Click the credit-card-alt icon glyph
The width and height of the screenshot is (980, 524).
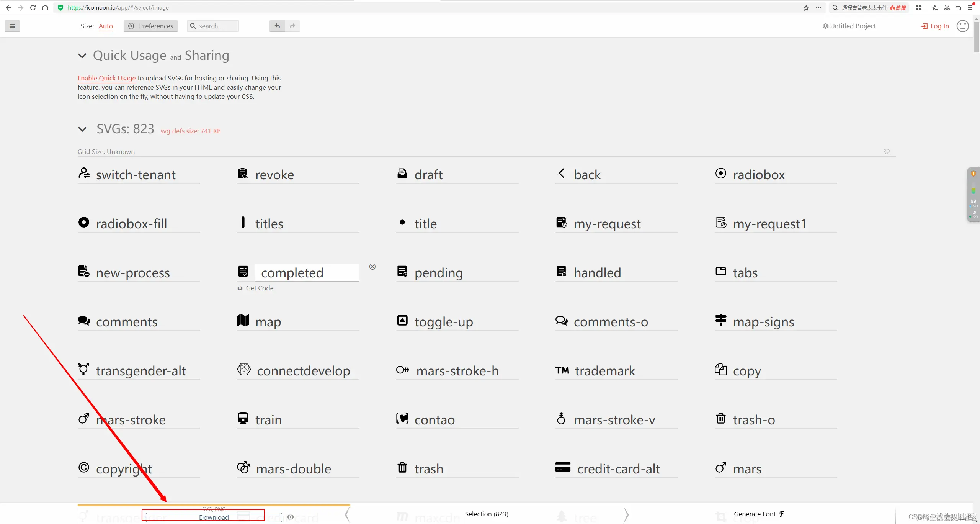pos(563,467)
